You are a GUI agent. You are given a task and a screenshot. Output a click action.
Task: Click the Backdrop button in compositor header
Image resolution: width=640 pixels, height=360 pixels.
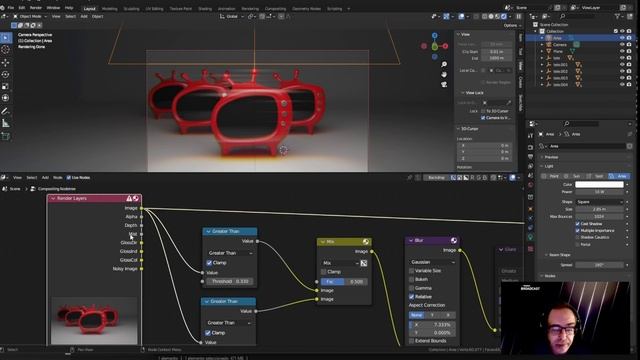436,178
